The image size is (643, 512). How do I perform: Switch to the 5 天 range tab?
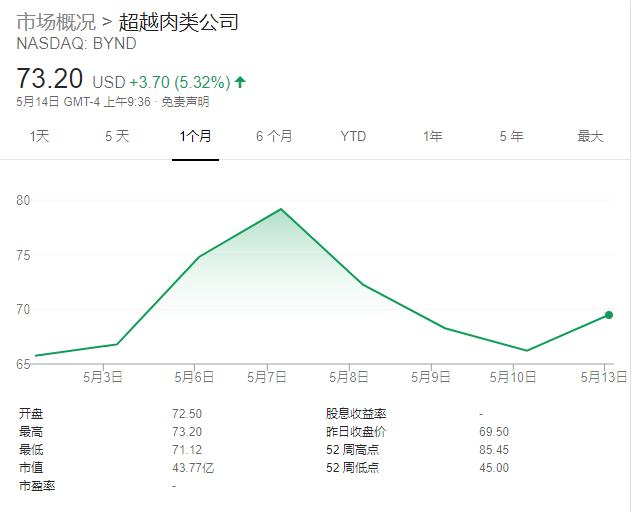117,136
